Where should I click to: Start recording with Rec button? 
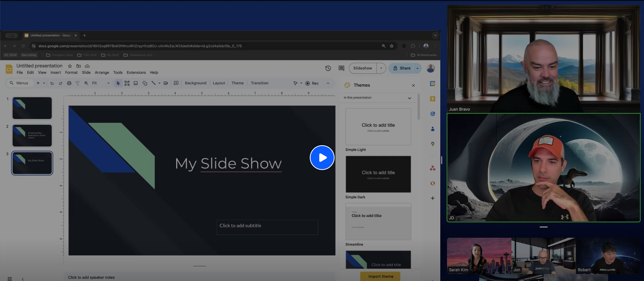[x=312, y=83]
